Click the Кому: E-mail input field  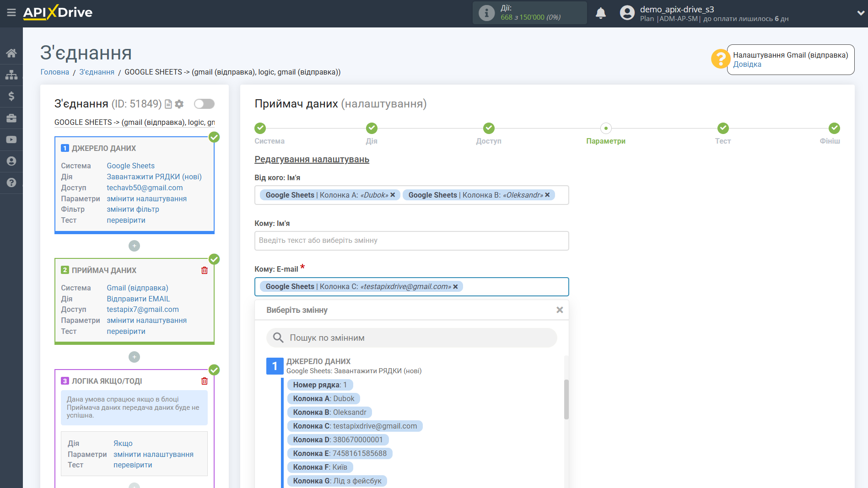(x=411, y=287)
